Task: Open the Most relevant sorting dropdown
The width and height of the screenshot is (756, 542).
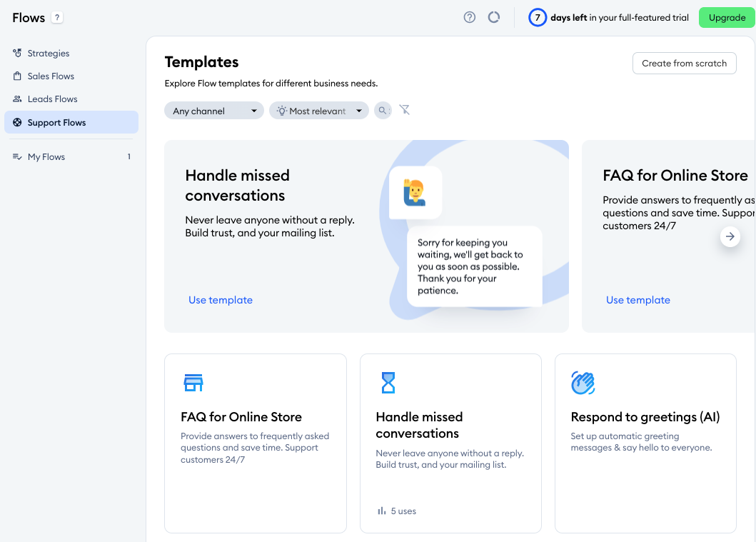Action: click(318, 111)
